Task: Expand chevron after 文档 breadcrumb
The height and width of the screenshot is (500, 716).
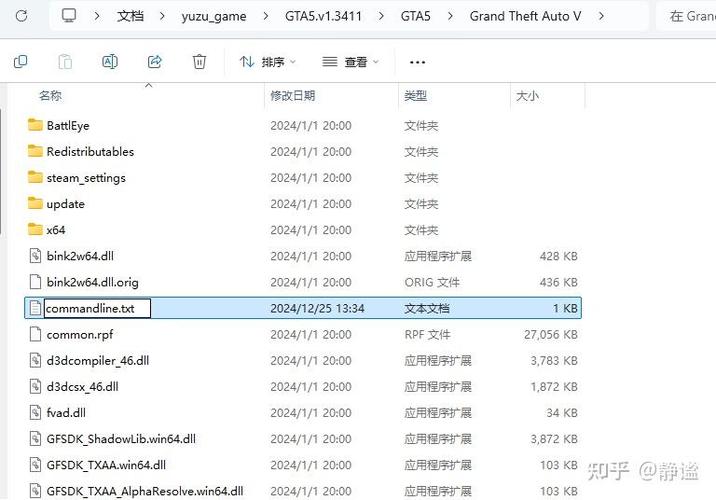Action: (x=162, y=16)
